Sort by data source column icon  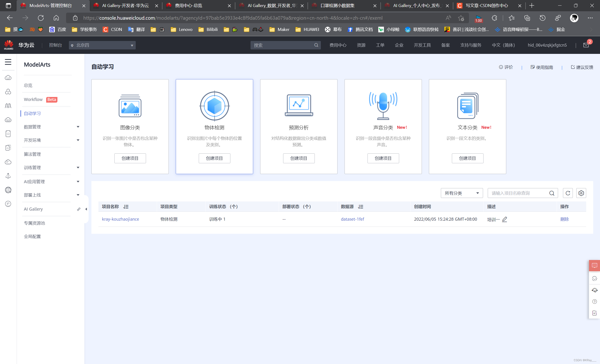(361, 207)
